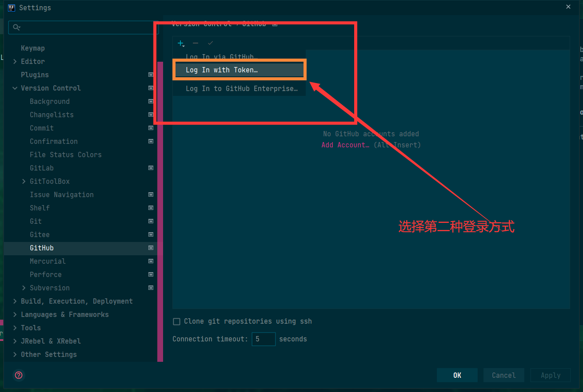Image resolution: width=583 pixels, height=392 pixels.
Task: Select Commit settings item
Action: (x=42, y=128)
